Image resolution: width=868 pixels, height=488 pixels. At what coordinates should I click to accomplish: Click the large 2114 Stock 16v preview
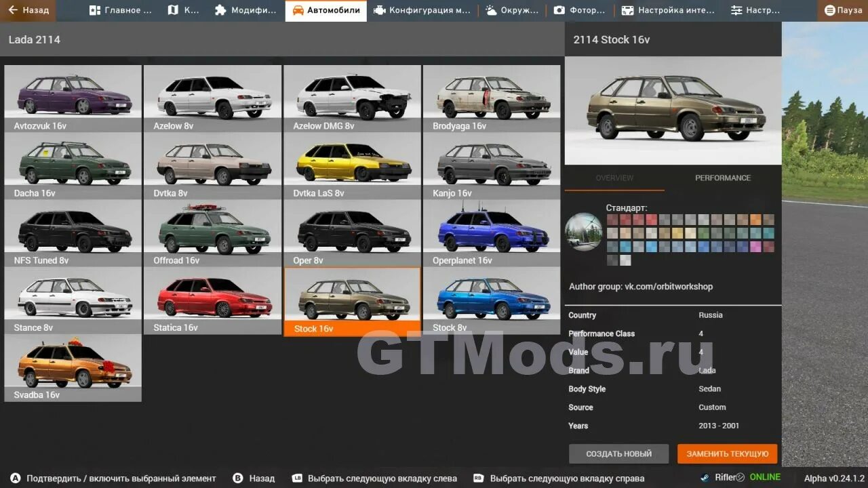click(673, 111)
